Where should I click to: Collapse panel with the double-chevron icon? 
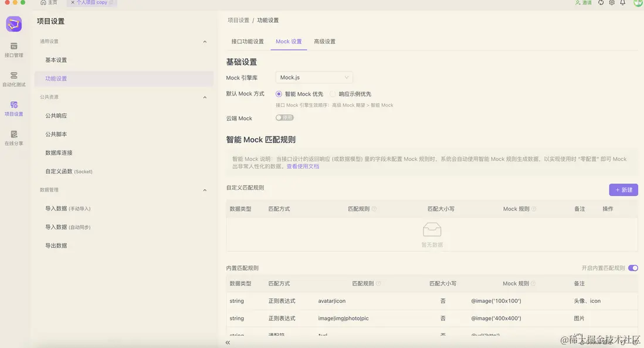[228, 342]
